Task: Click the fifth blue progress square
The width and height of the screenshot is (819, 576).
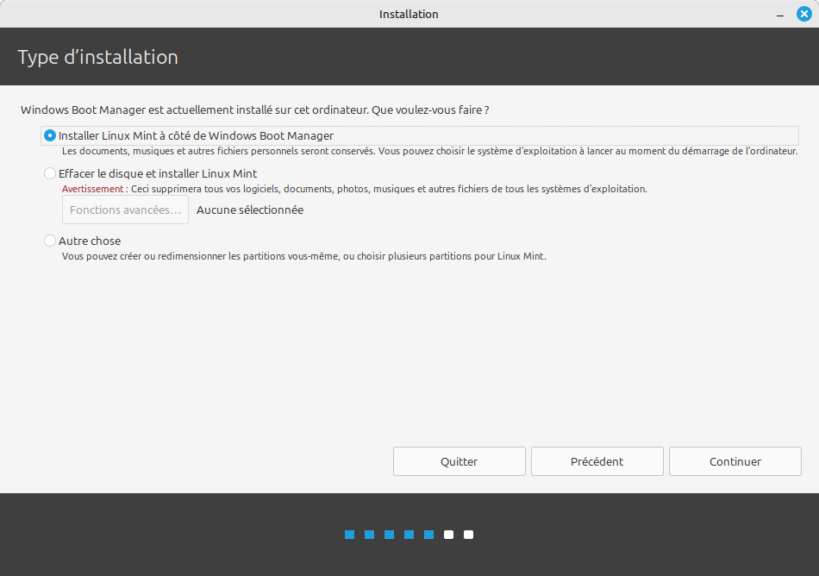Action: coord(429,535)
